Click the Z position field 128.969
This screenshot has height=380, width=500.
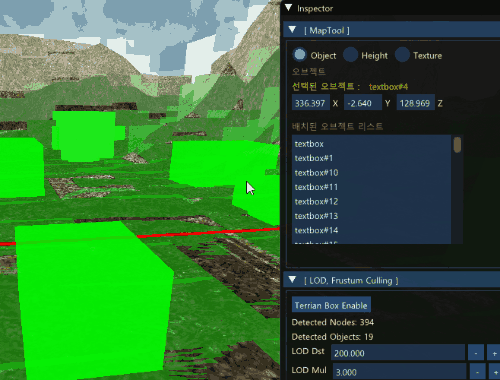415,103
